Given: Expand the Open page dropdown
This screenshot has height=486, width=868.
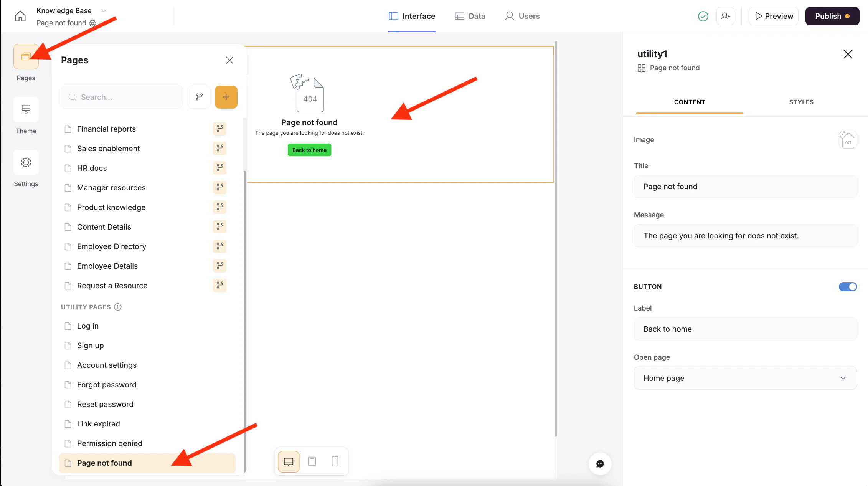Looking at the screenshot, I should click(745, 378).
